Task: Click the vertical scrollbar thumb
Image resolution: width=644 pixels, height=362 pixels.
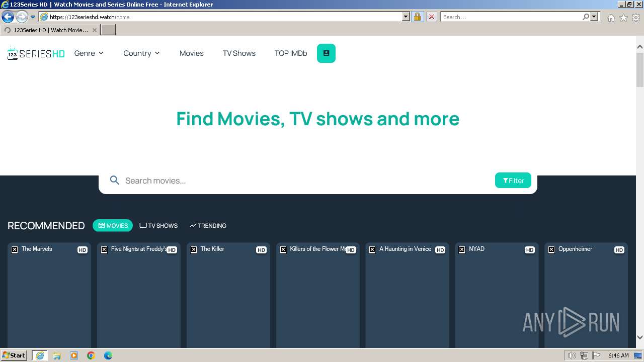Action: [x=640, y=69]
